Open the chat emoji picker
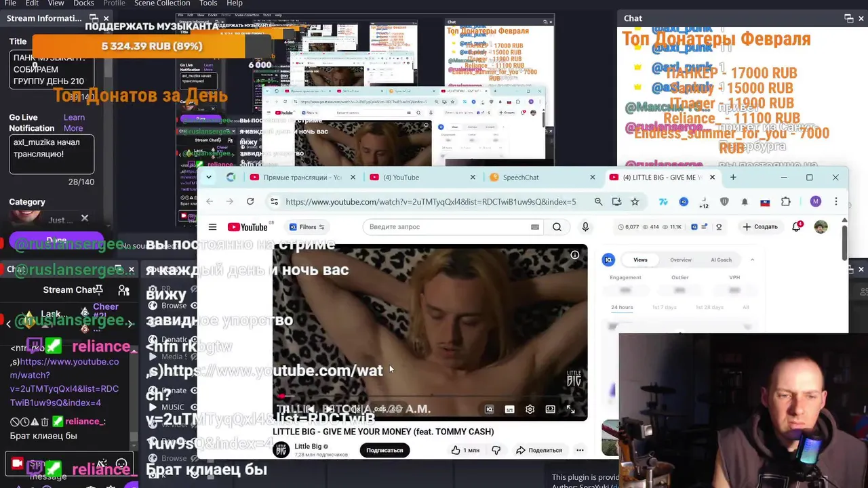868x488 pixels. (x=121, y=465)
